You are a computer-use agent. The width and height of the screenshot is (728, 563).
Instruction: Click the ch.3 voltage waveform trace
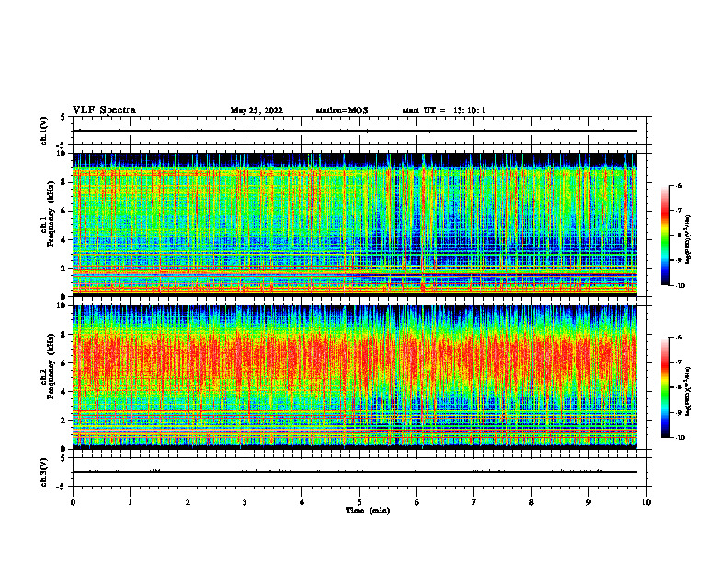point(355,472)
